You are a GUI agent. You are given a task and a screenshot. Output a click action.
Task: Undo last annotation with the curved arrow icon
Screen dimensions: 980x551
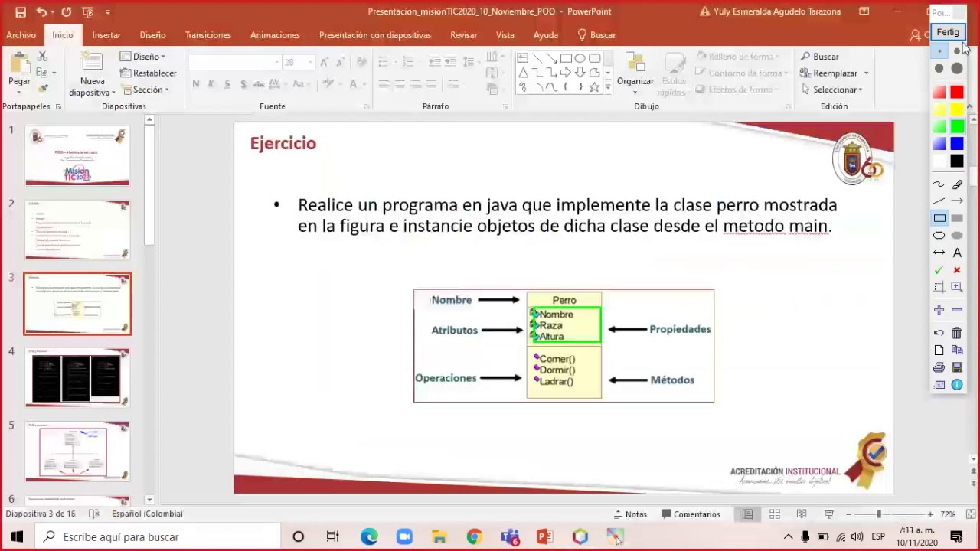(x=939, y=333)
